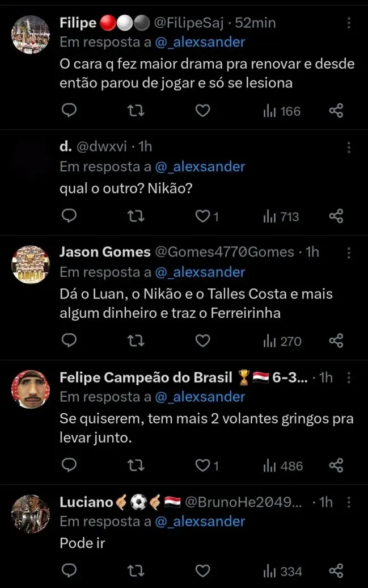Open the more options menu on Luciano's tweet

pyautogui.click(x=349, y=502)
